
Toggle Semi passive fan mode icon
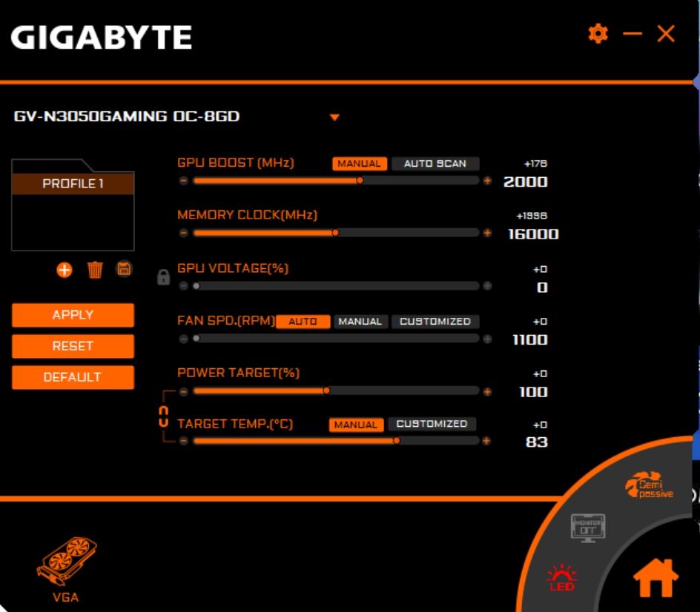coord(650,485)
